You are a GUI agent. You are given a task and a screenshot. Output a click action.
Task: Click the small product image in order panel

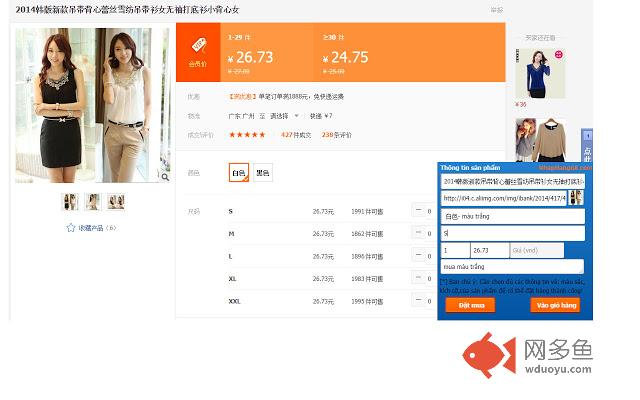click(577, 198)
